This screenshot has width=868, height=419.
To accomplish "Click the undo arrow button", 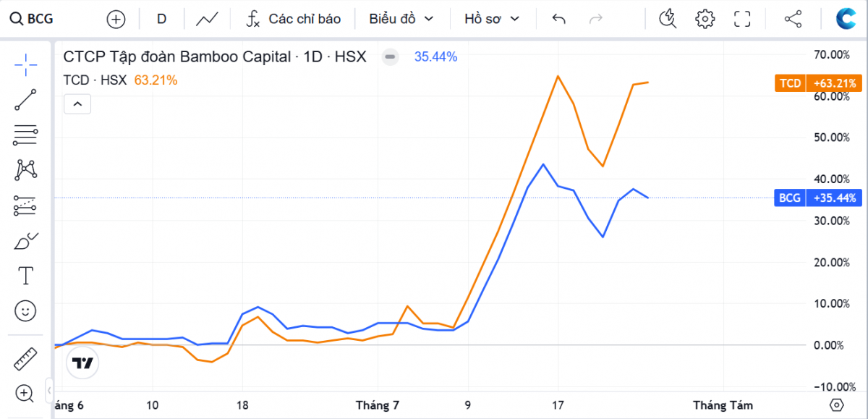I will pyautogui.click(x=558, y=19).
